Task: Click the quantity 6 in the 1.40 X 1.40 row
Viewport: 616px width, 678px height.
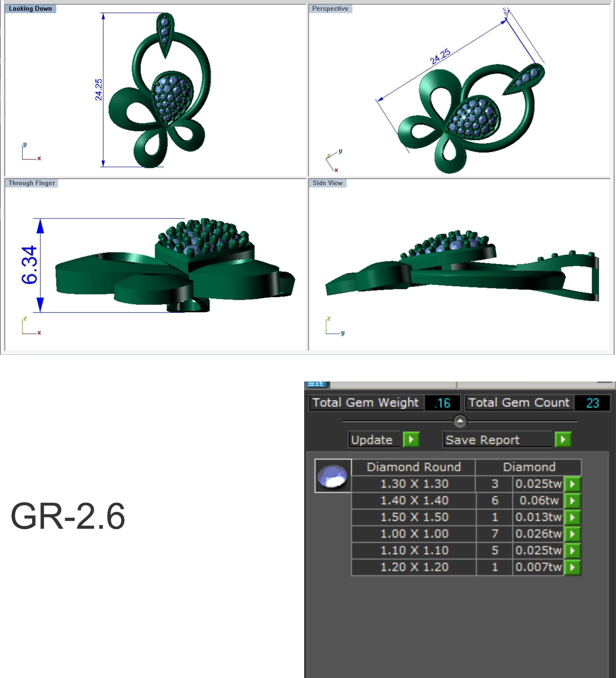Action: coord(495,501)
